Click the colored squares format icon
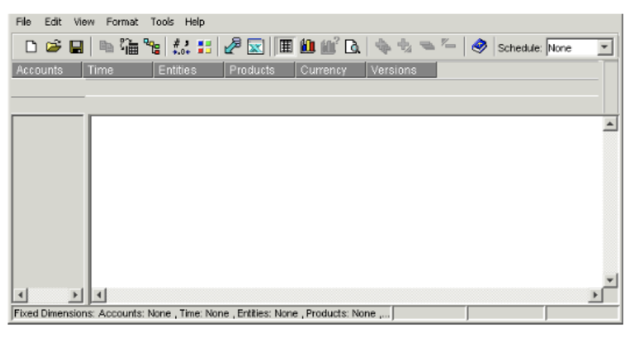This screenshot has width=644, height=337. tap(202, 48)
